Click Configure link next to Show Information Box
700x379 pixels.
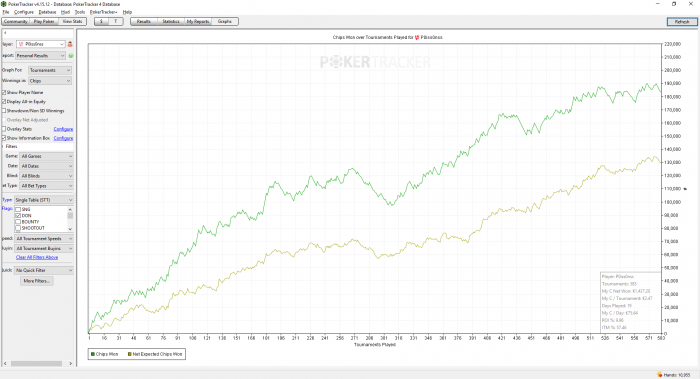[63, 138]
